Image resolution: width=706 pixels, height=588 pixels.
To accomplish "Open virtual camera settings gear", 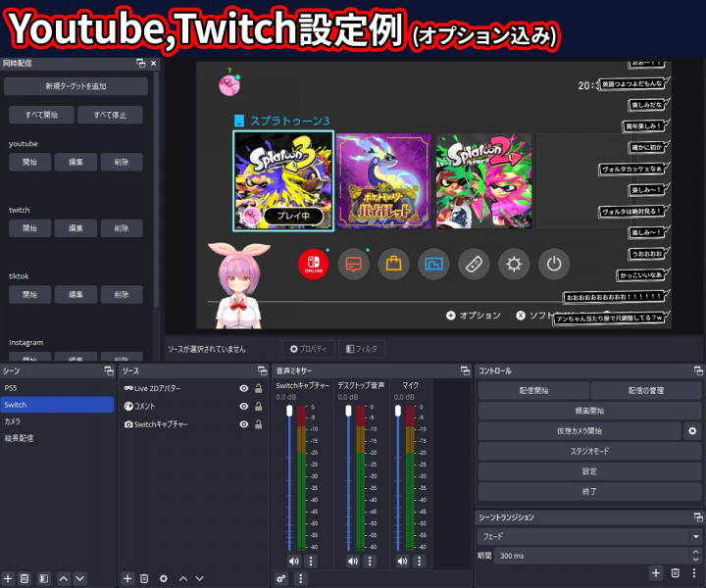I will [692, 431].
